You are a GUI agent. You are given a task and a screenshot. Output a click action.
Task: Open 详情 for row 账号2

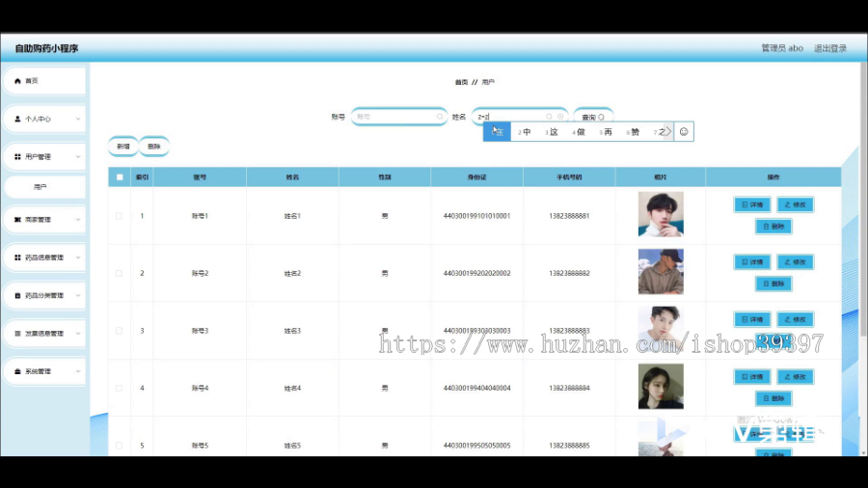tap(751, 261)
